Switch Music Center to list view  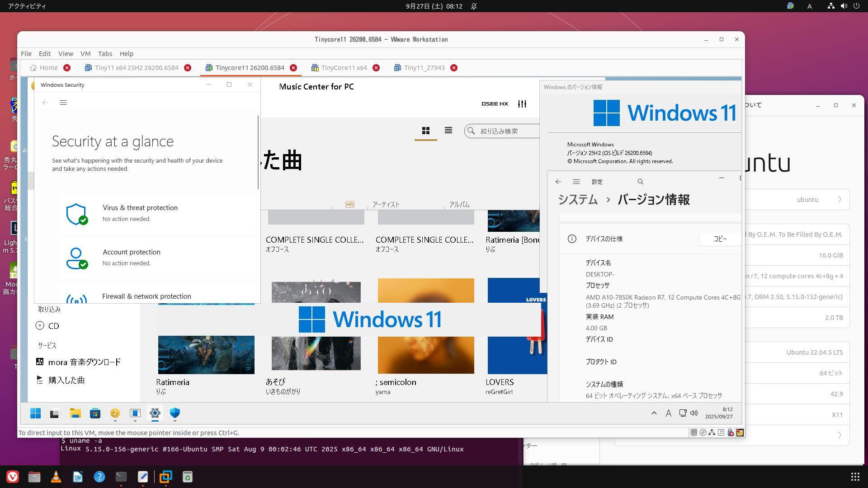pyautogui.click(x=448, y=131)
